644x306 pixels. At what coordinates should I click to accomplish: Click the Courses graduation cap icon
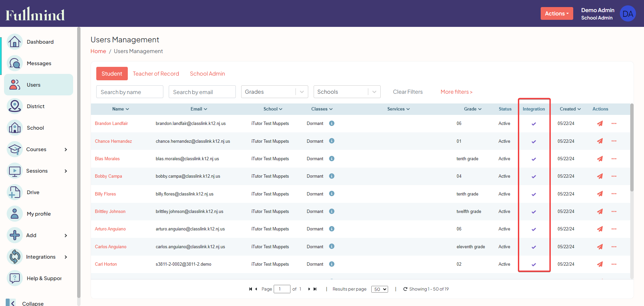[15, 149]
